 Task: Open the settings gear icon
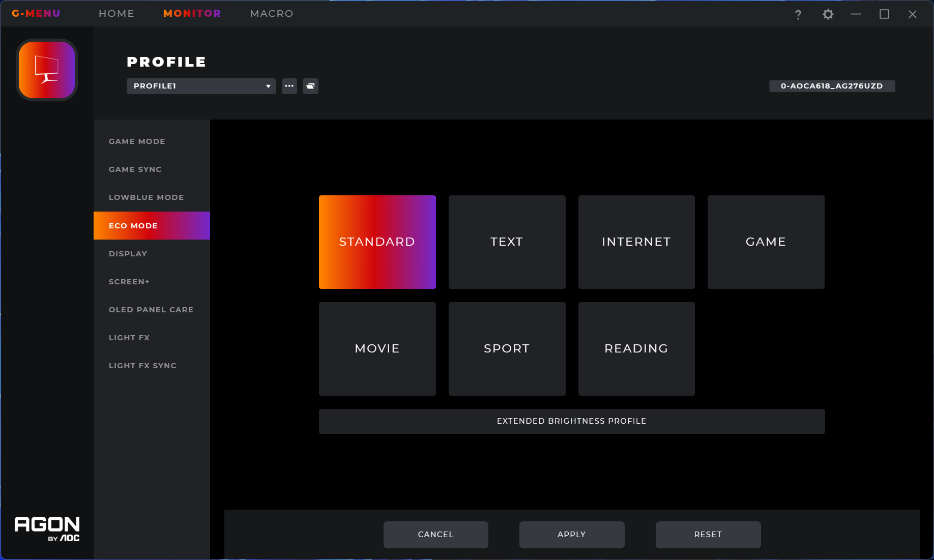coord(828,14)
